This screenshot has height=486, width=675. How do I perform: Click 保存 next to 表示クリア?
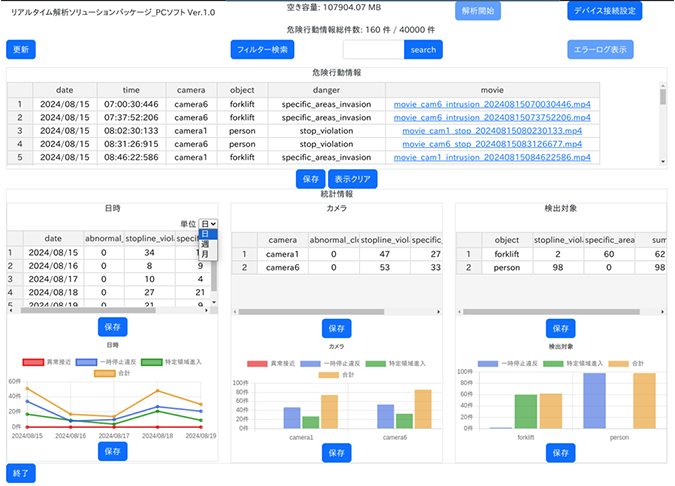(309, 178)
